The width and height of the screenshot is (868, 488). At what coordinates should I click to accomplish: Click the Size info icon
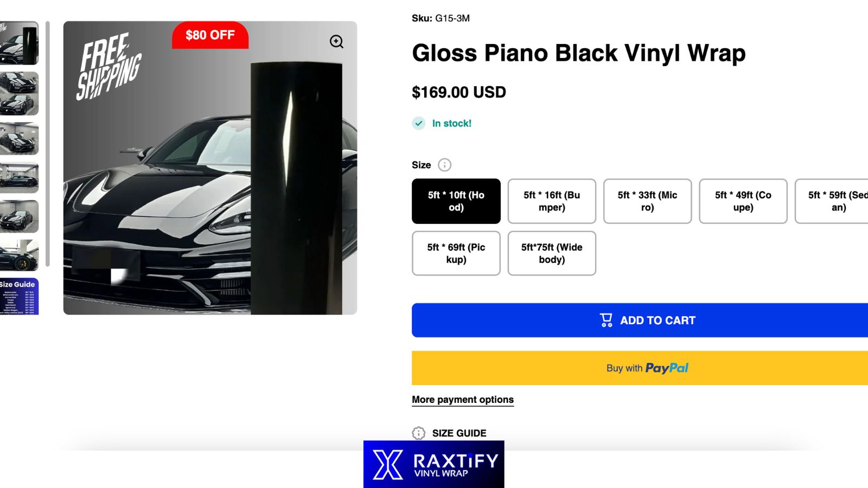click(x=444, y=165)
